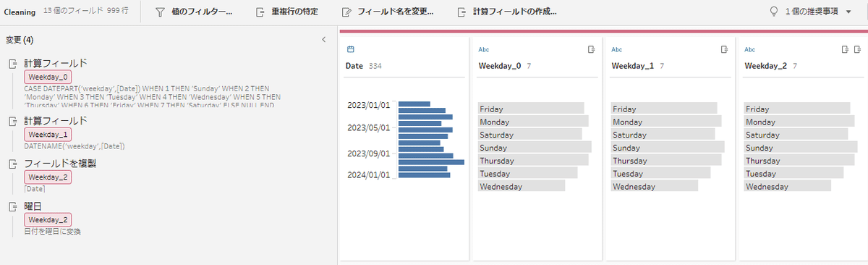Select the Weekday_1 tag in changes list
Screen dimensions: 868x265
(x=48, y=134)
